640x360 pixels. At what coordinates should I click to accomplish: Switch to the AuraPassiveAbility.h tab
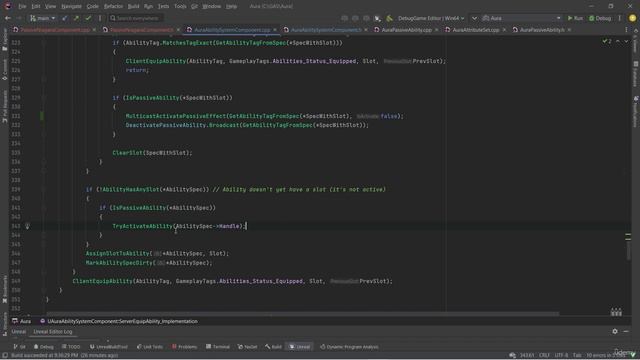coord(542,30)
